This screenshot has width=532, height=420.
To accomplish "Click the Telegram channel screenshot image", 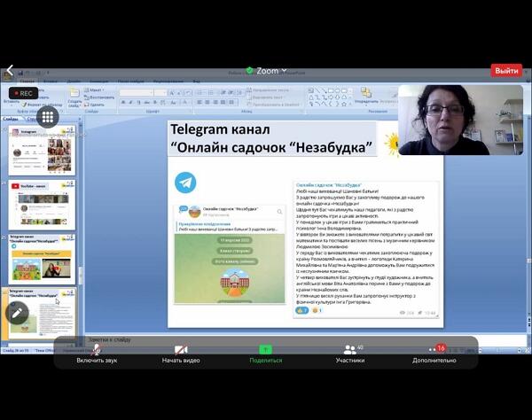I will click(230, 254).
